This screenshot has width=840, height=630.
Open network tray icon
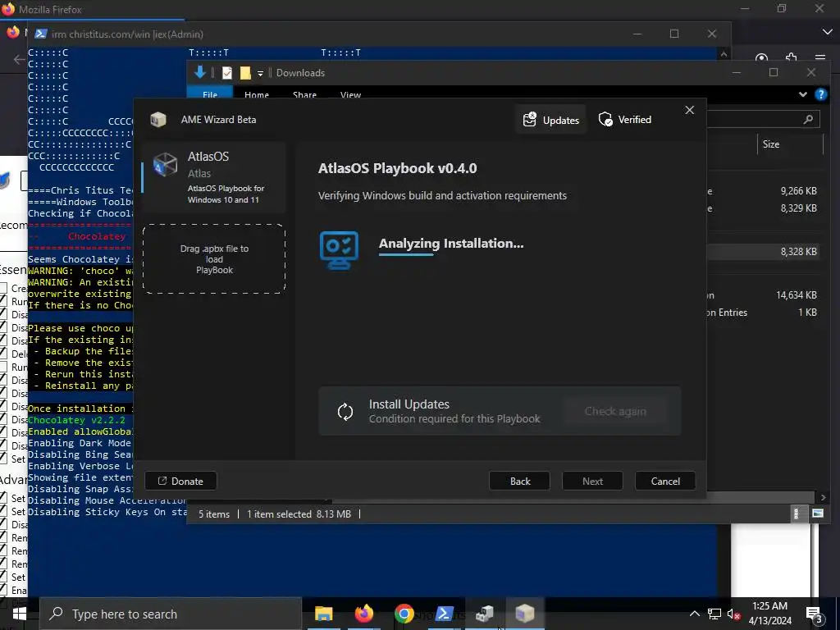tap(714, 614)
